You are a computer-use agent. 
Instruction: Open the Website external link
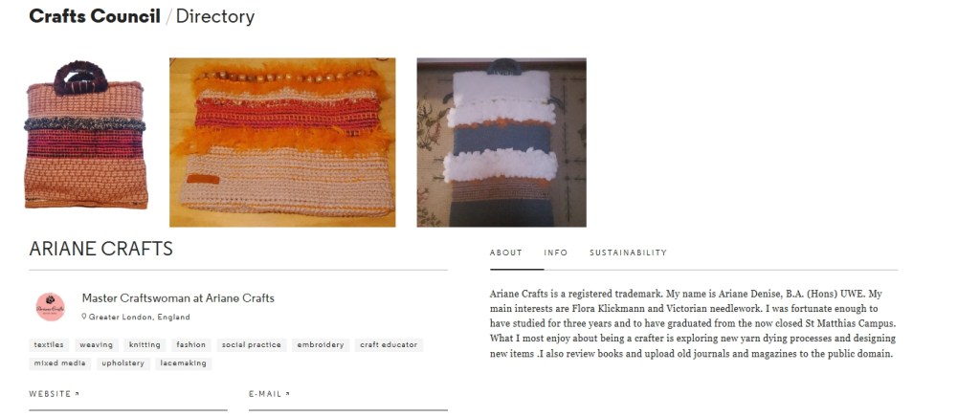click(55, 394)
